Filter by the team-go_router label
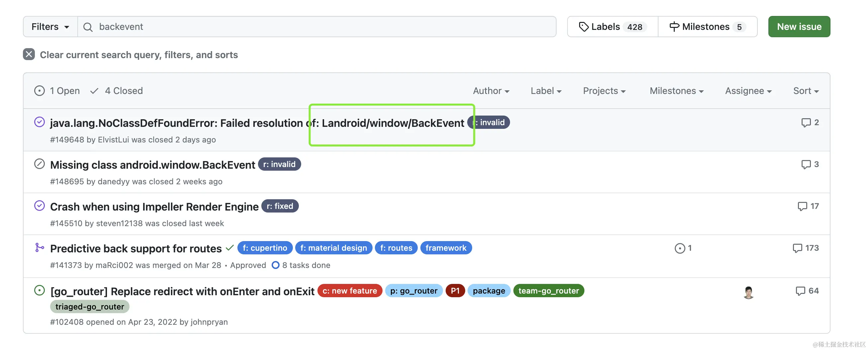The height and width of the screenshot is (350, 868). (549, 290)
